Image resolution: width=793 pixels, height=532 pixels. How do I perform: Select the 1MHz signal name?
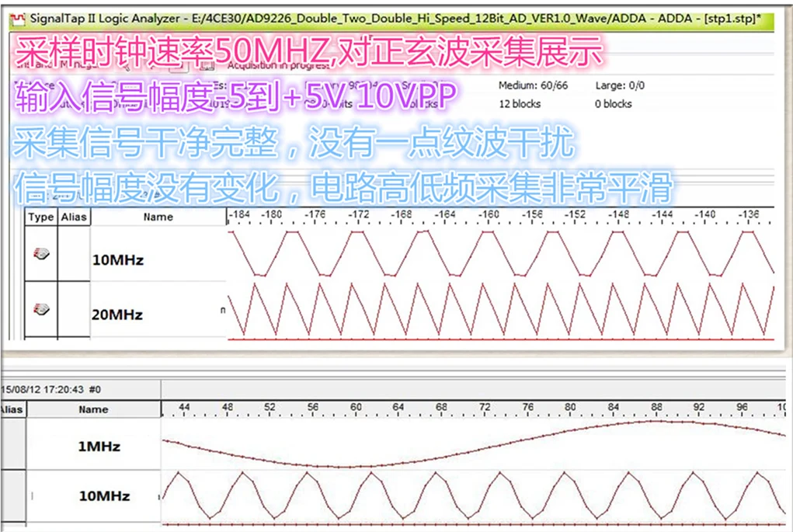coord(99,446)
